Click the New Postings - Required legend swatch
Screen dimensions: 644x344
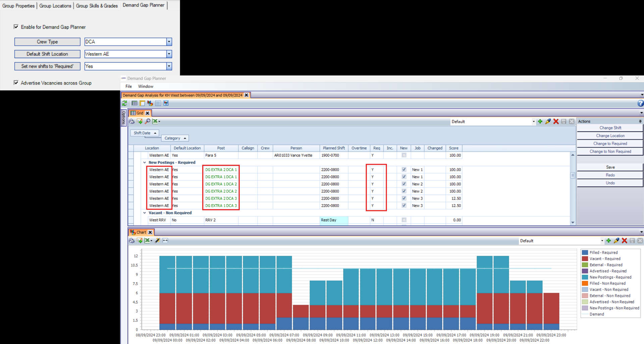click(585, 277)
